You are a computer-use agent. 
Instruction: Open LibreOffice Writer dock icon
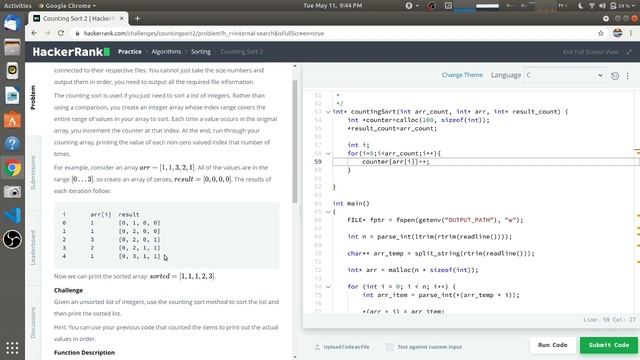[x=12, y=96]
